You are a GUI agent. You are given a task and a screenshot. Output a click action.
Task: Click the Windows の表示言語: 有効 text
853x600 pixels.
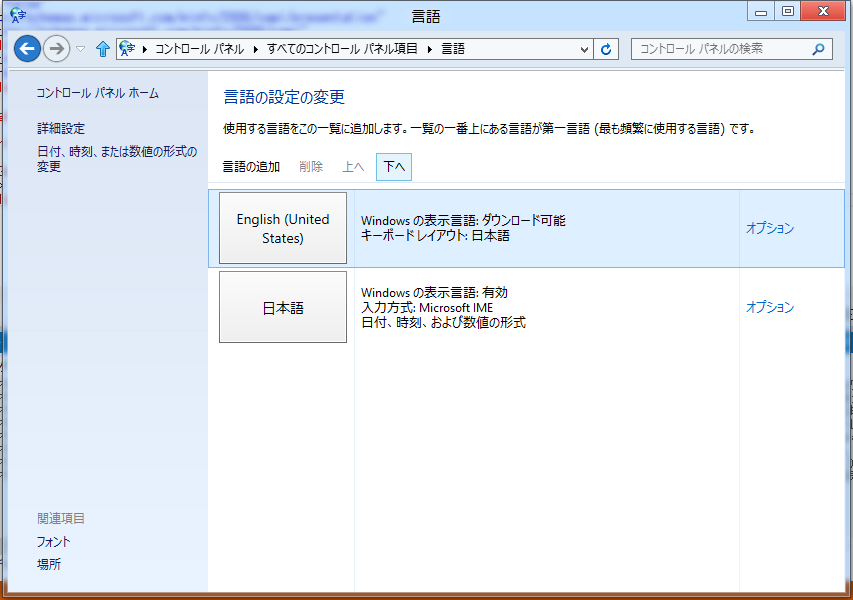434,293
